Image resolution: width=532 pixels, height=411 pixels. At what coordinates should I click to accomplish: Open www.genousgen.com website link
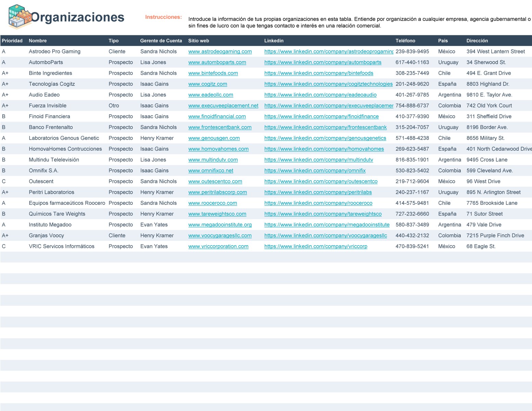pos(214,138)
